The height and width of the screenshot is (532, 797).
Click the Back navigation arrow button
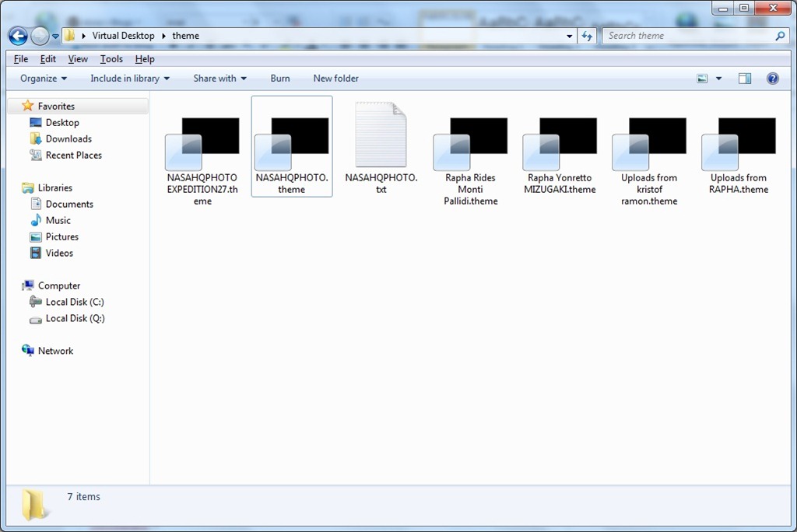pos(18,36)
